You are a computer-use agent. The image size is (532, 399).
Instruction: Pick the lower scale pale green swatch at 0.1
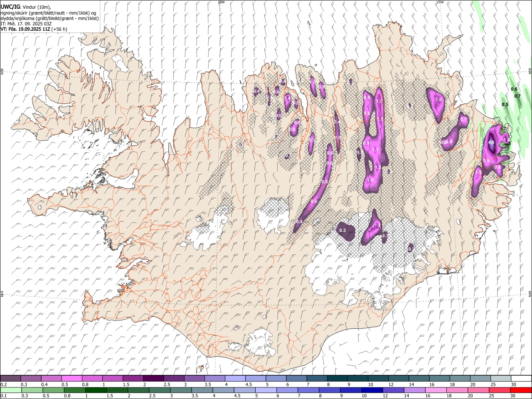(10, 390)
